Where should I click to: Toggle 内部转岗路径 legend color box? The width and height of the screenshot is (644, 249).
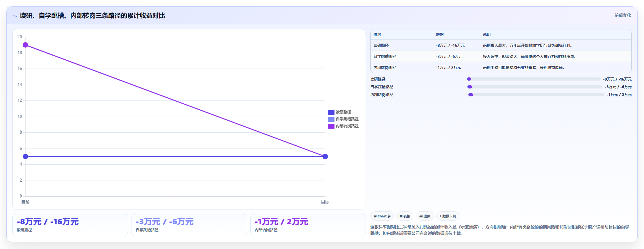(x=331, y=126)
